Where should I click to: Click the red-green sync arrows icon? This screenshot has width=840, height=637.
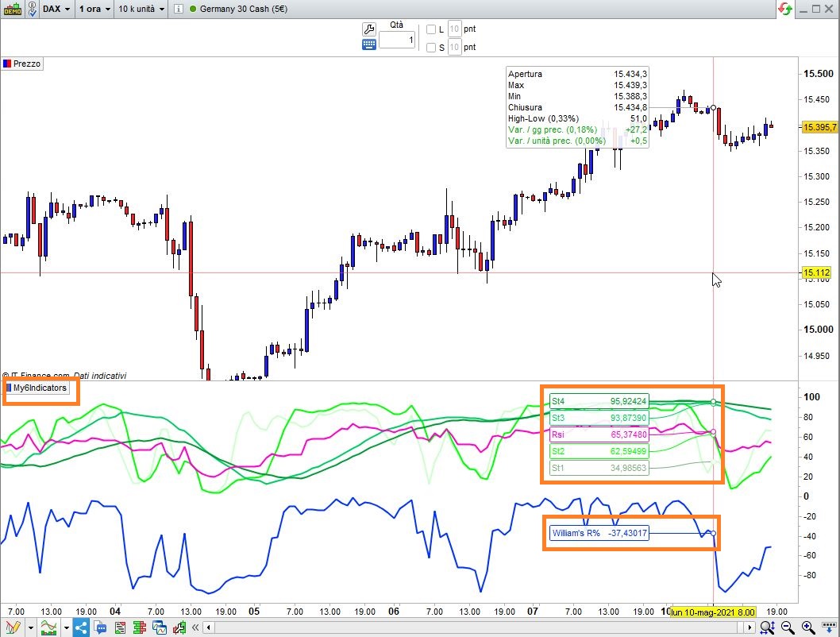(x=785, y=9)
